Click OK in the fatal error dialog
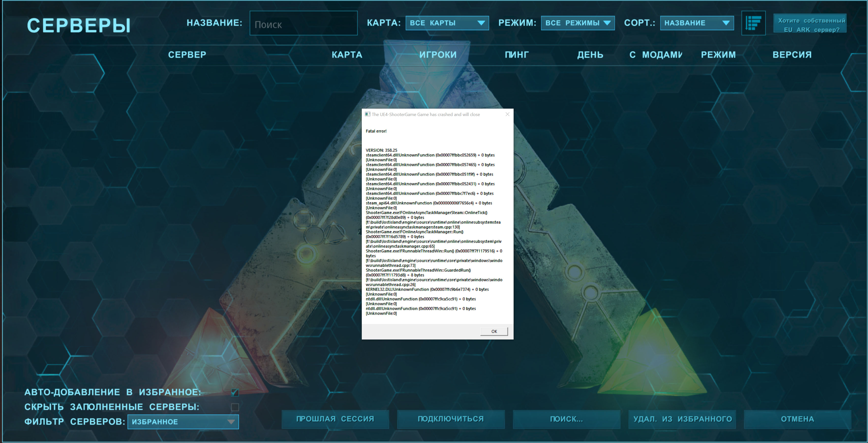This screenshot has width=868, height=443. pos(494,331)
